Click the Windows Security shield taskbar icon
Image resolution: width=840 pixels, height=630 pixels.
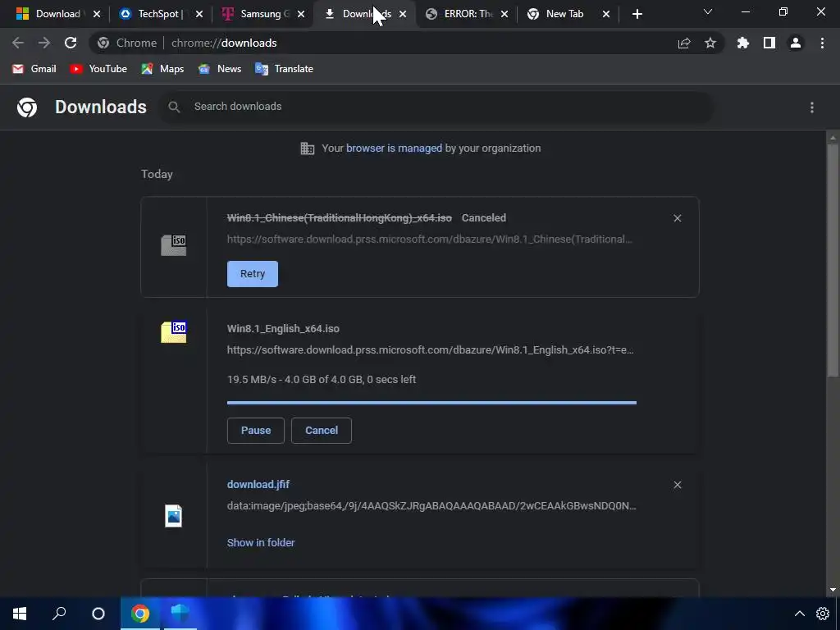[x=180, y=614]
